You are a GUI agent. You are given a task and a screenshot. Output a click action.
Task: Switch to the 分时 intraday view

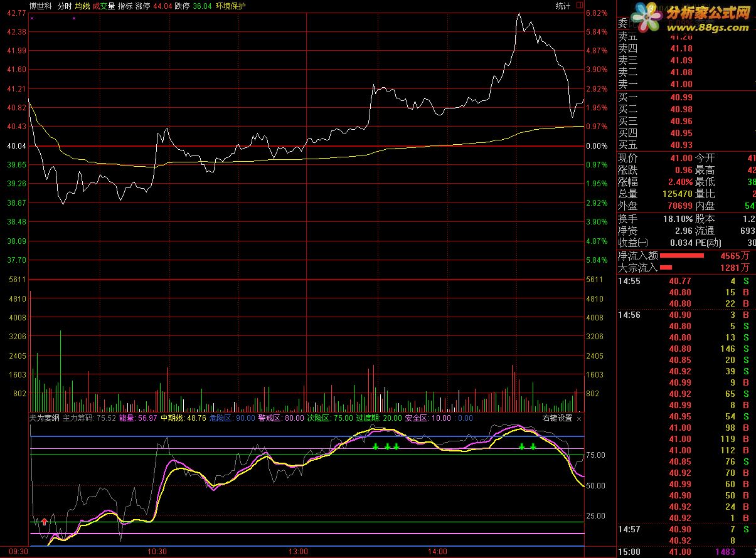(x=65, y=6)
